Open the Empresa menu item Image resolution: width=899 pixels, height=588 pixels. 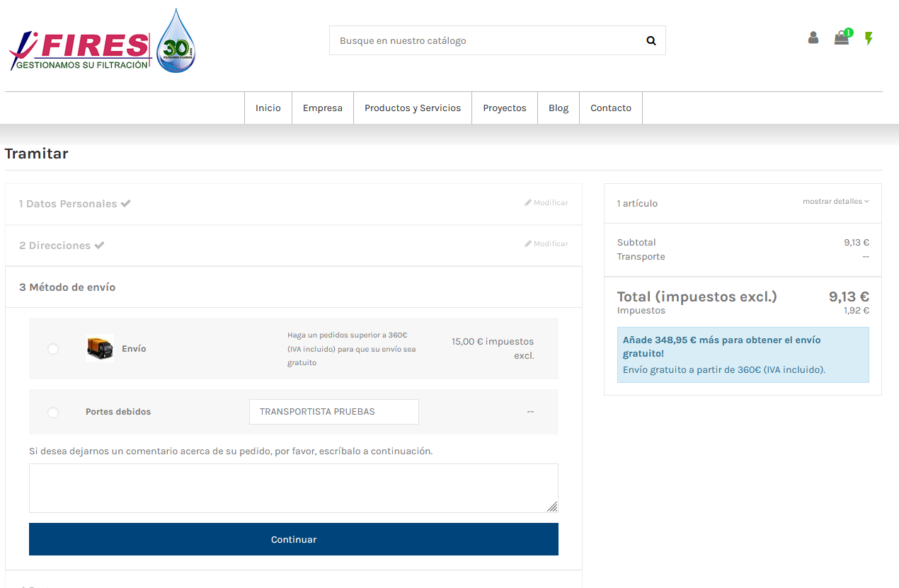click(323, 108)
